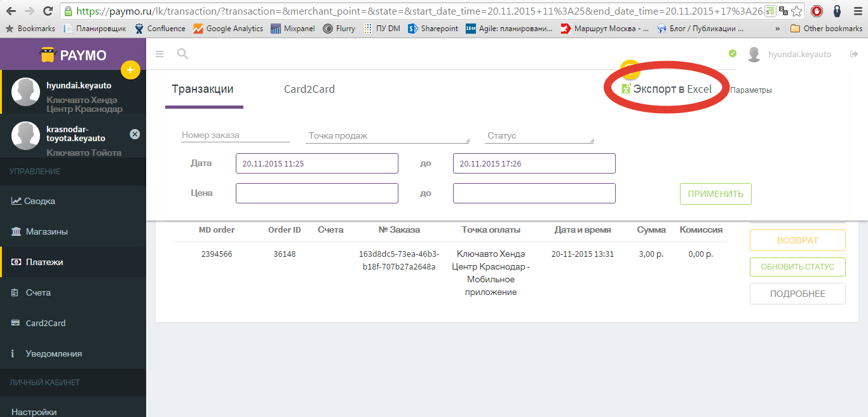Open the red stop-hand adblock extension

click(817, 11)
